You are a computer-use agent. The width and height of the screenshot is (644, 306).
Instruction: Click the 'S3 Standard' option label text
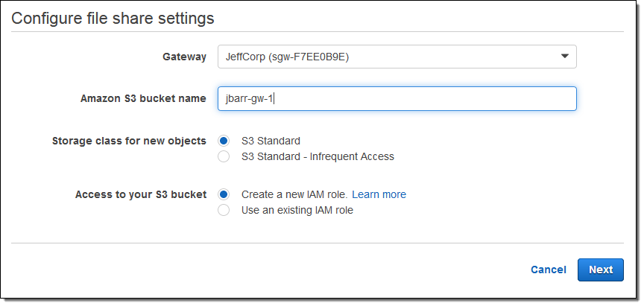coord(271,141)
